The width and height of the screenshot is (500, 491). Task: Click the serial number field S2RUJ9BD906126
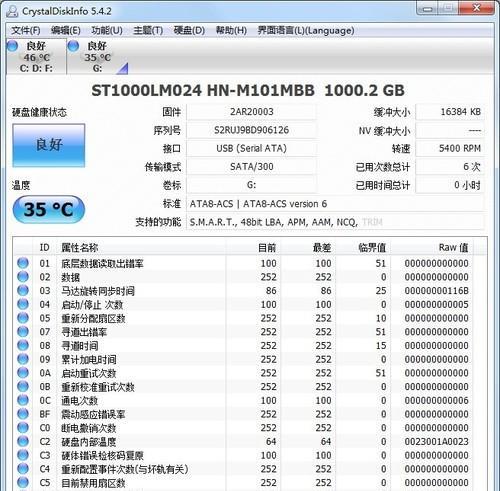click(x=252, y=130)
